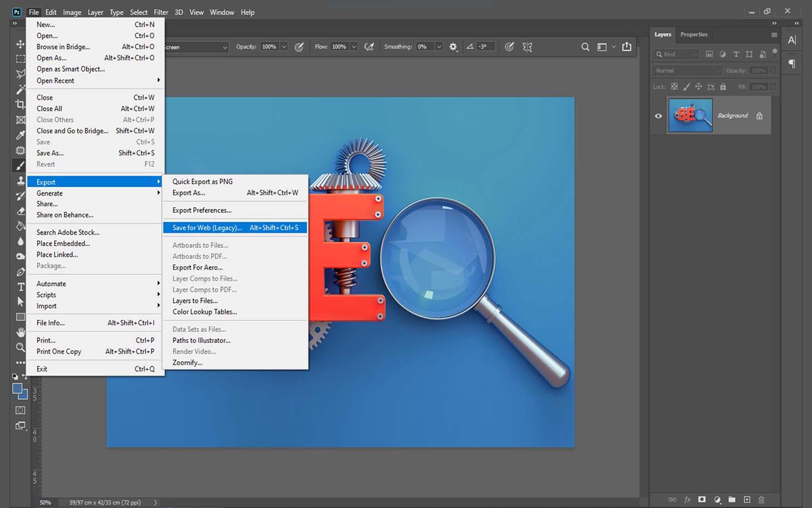812x508 pixels.
Task: Open the Flow dropdown arrow
Action: pos(354,47)
